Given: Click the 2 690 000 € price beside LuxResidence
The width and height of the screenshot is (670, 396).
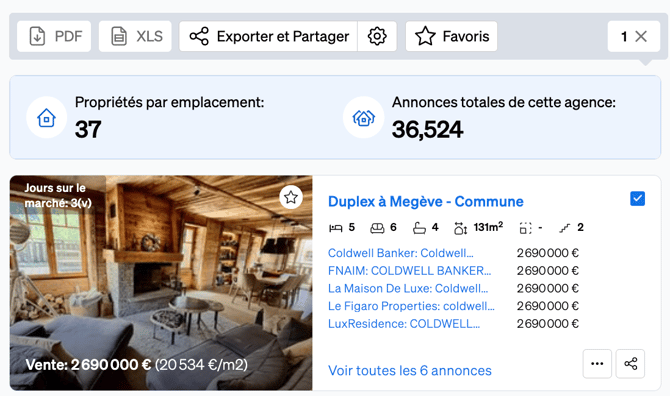Looking at the screenshot, I should pos(547,323).
